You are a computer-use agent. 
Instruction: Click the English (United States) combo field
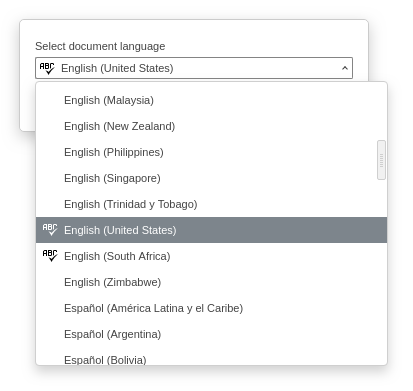click(194, 68)
